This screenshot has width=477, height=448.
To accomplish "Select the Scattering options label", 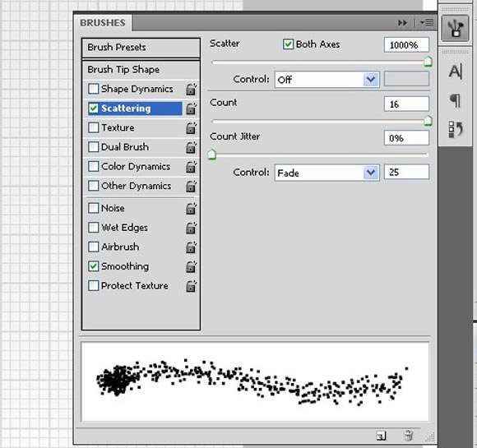I will 126,109.
